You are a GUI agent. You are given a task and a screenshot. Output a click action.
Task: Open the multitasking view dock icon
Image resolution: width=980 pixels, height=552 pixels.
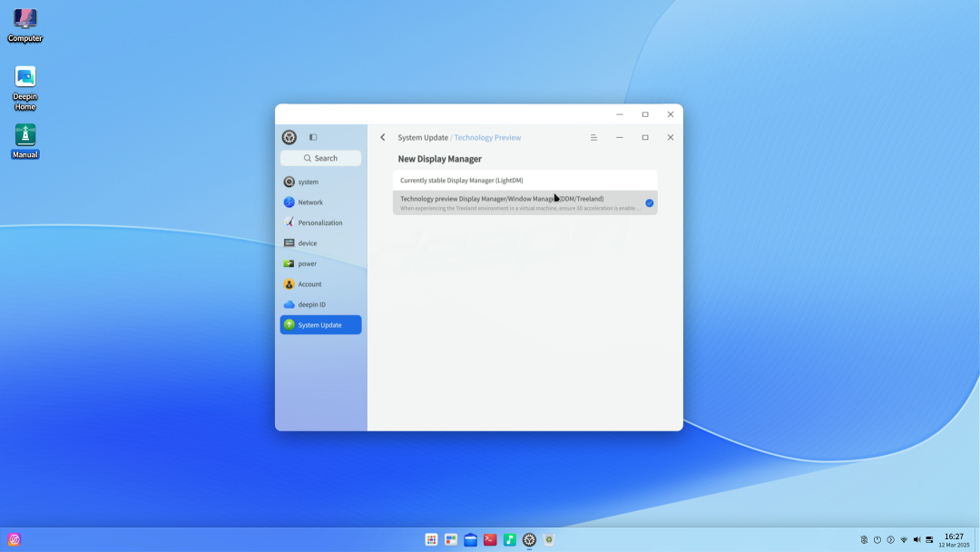451,539
